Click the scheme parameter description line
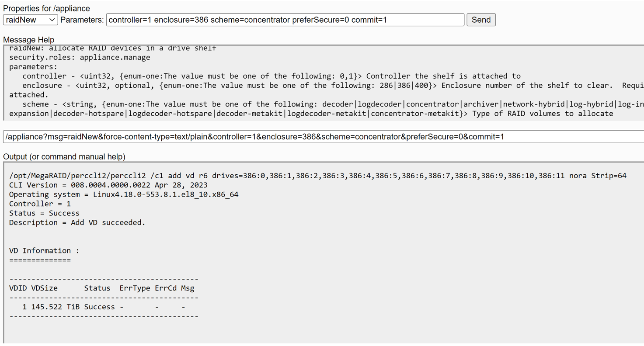644x346 pixels. (x=324, y=104)
